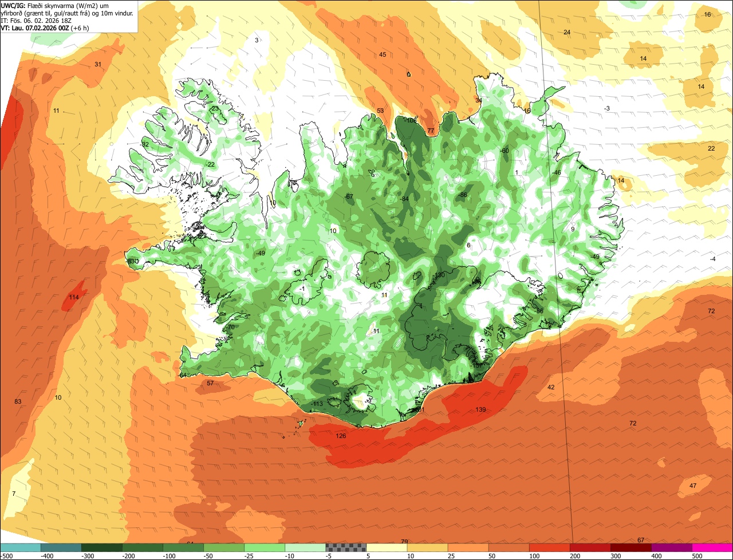Click the legend swatch between 10 and 25
The image size is (733, 560).
(x=427, y=547)
